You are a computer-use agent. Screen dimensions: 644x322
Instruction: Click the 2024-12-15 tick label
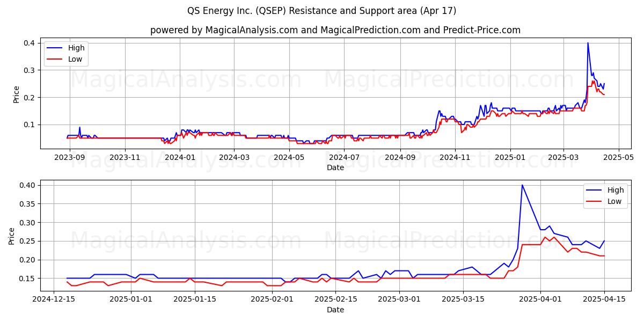coord(53,299)
